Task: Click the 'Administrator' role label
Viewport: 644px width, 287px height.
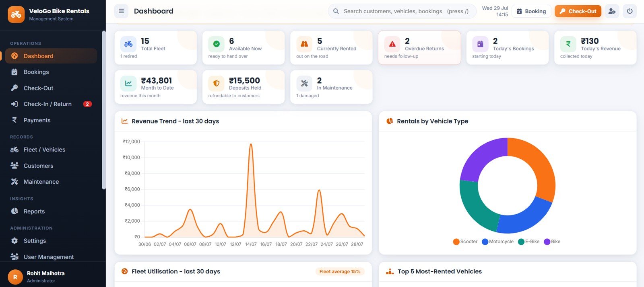Action: (41, 281)
